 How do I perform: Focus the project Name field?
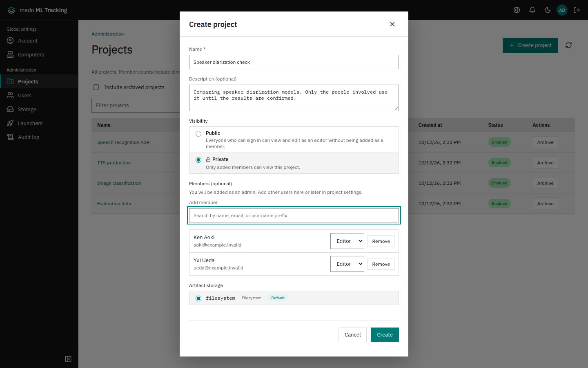click(294, 62)
